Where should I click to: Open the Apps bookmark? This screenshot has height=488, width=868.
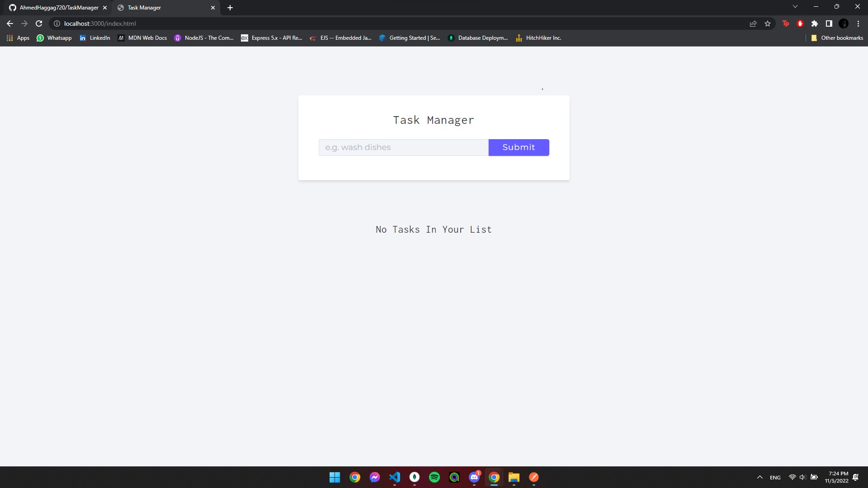18,38
